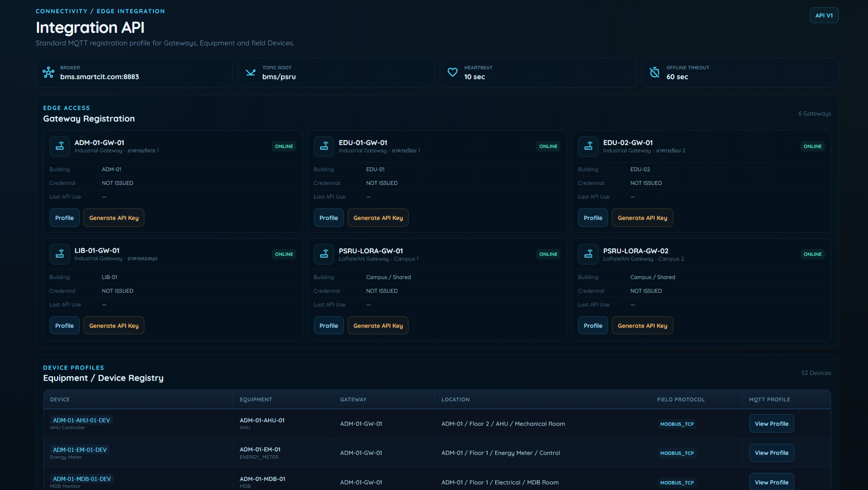Open Profile for PSRU-LORA-GW-01 gateway
Screen dimensions: 868x490
pyautogui.click(x=329, y=326)
